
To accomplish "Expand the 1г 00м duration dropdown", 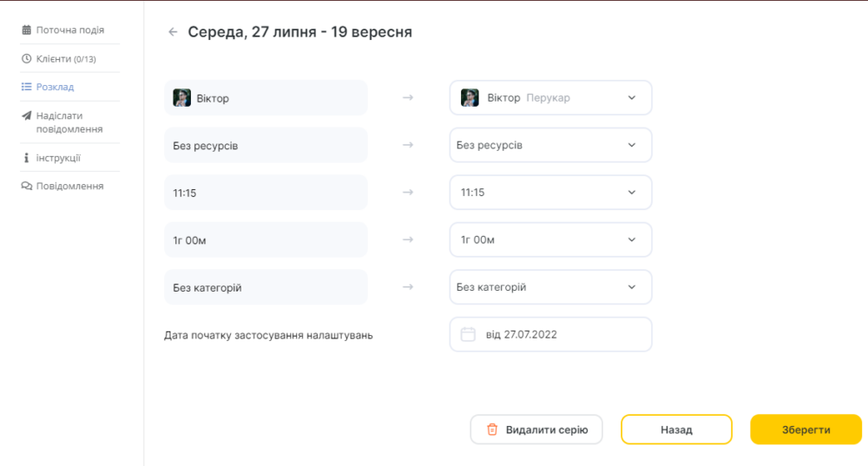I will [550, 240].
